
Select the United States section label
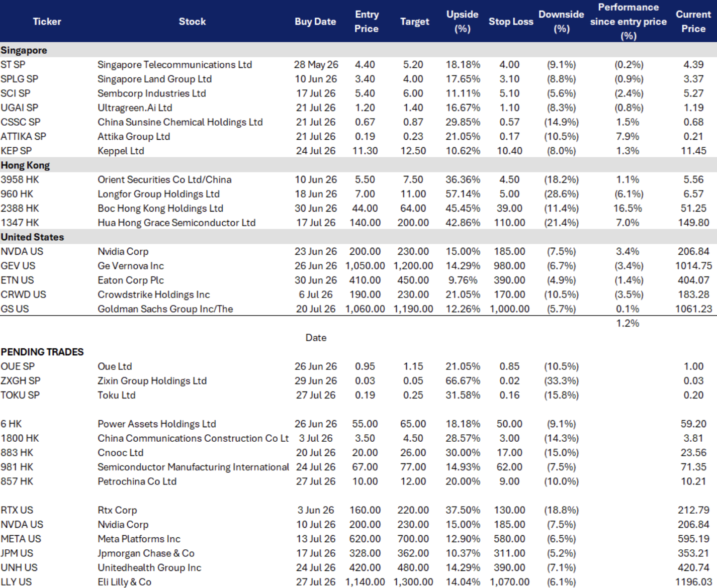32,237
